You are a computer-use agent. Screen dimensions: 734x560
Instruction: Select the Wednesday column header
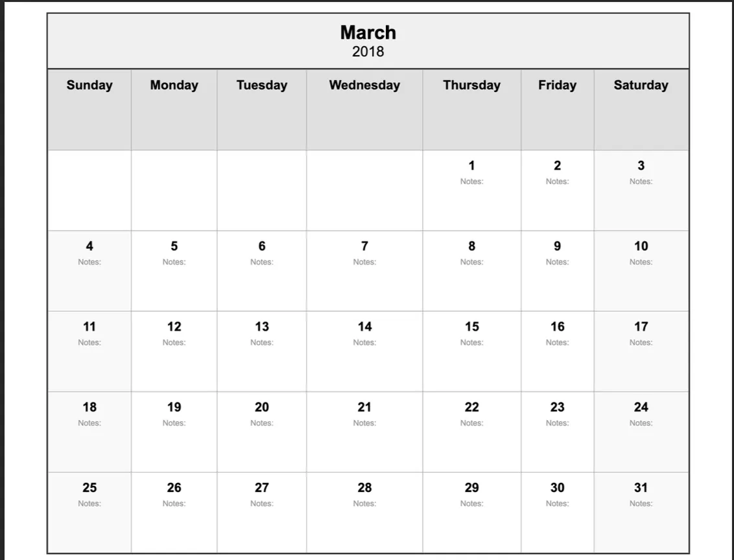tap(364, 86)
